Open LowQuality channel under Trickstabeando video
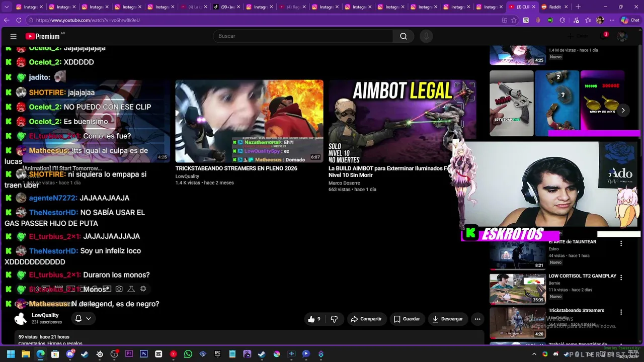Viewport: 644px width, 362px height. [187, 176]
